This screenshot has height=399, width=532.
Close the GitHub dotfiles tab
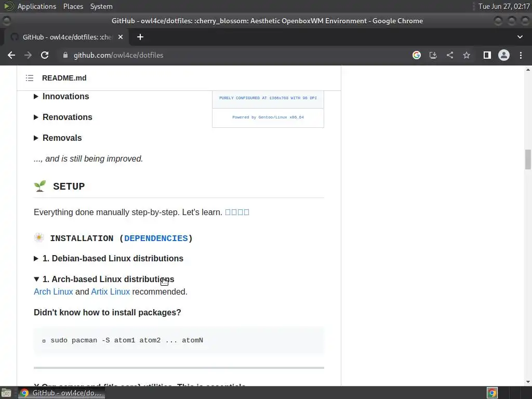tap(121, 37)
